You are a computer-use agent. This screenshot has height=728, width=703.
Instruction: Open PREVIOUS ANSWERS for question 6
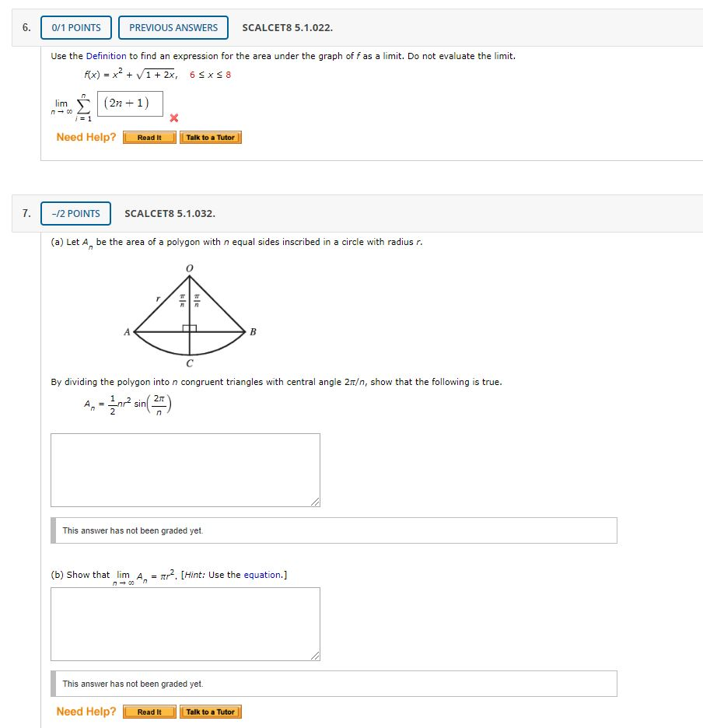pyautogui.click(x=173, y=27)
